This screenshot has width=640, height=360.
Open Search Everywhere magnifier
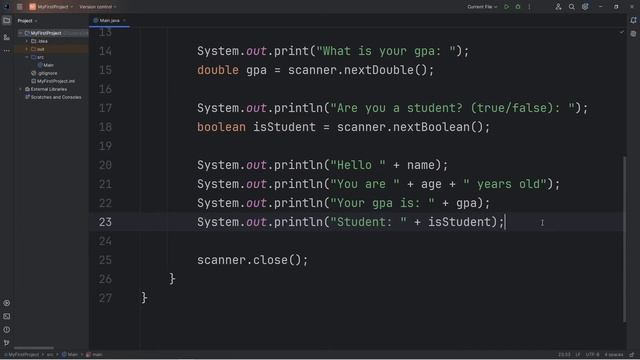tap(572, 7)
